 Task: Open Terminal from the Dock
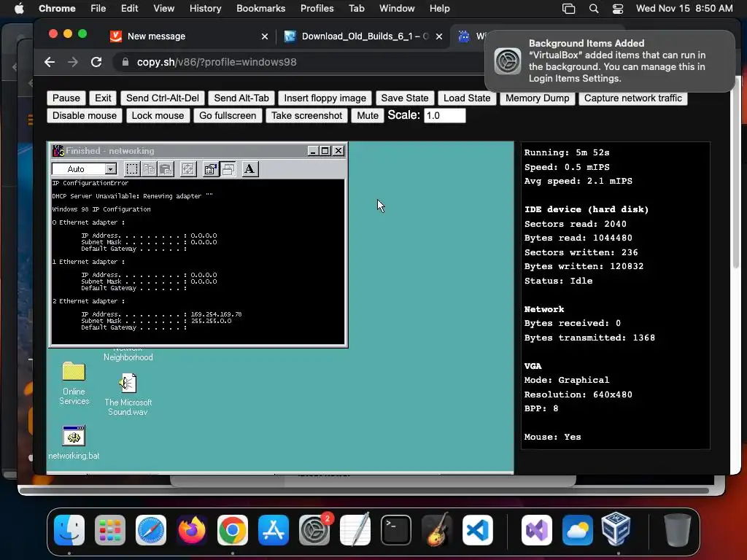[x=396, y=530]
